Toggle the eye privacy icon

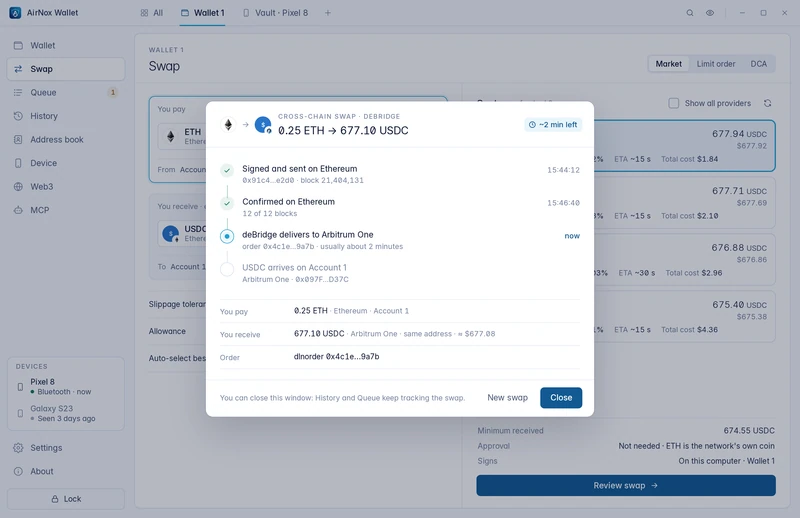pyautogui.click(x=710, y=13)
